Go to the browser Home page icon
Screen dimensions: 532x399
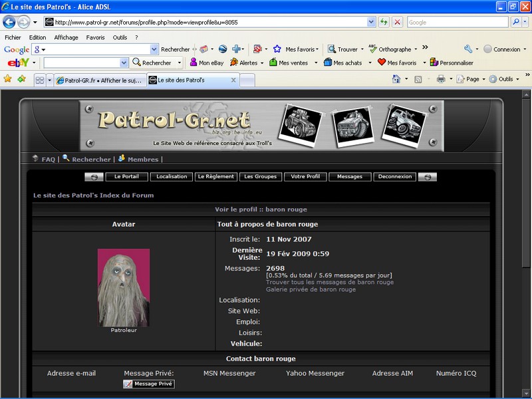point(396,79)
